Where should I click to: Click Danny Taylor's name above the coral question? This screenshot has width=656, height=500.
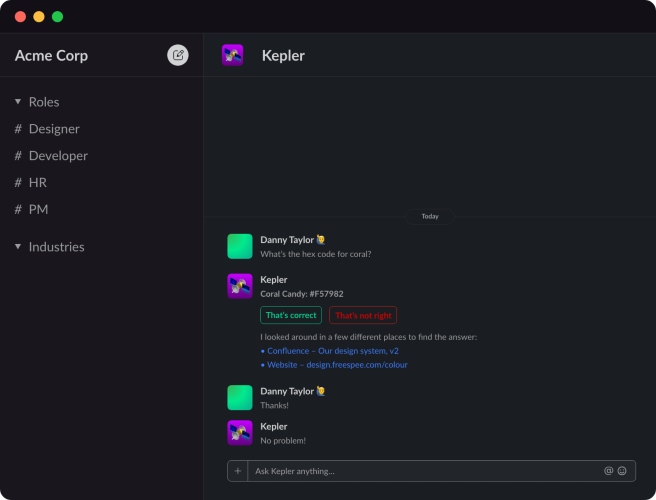(287, 240)
